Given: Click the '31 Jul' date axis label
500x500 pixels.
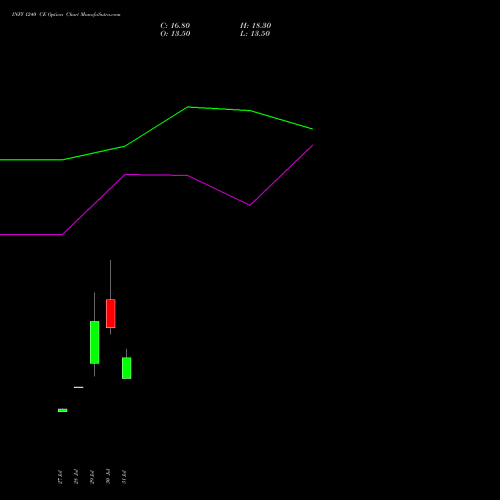Looking at the screenshot, I should tap(124, 477).
